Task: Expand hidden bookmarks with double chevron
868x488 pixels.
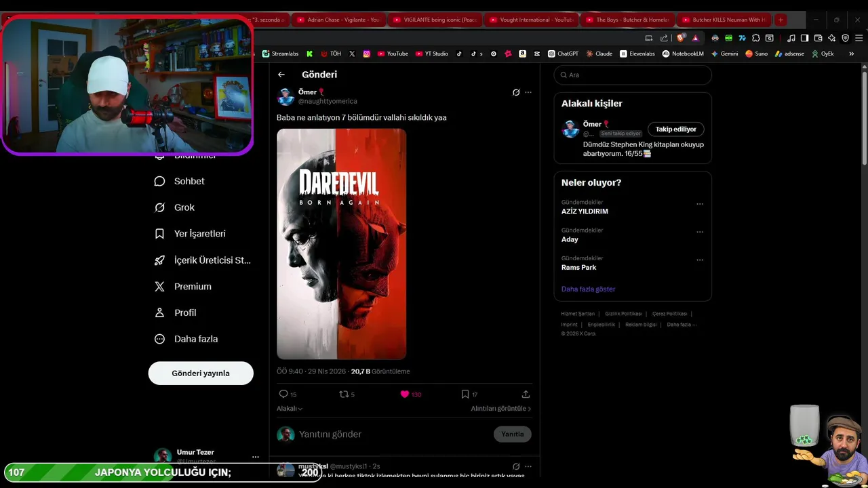Action: pos(852,54)
